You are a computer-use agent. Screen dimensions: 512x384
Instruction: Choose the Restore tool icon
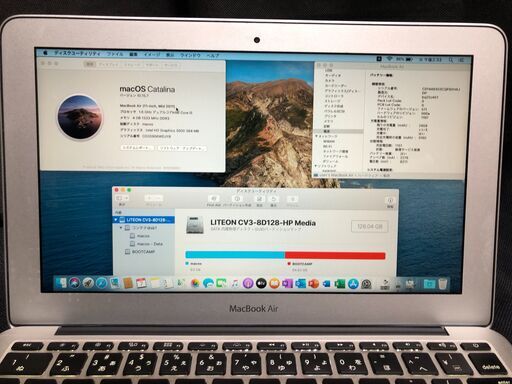(x=274, y=199)
